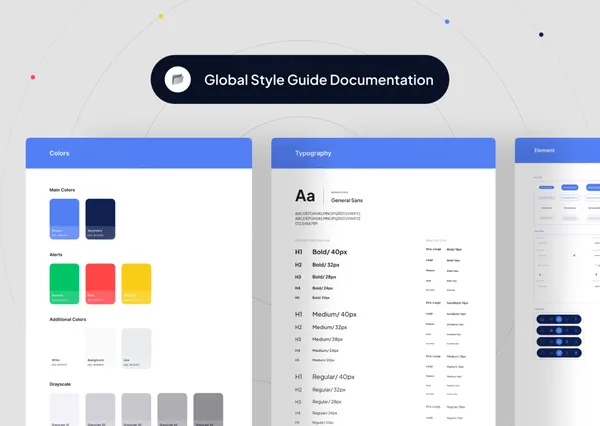Choose the Line additional color swatch

click(x=136, y=348)
